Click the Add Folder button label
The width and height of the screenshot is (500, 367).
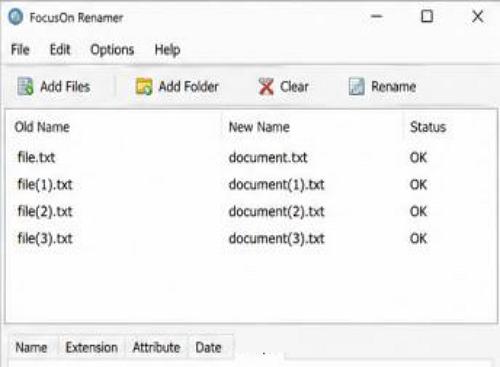point(189,87)
